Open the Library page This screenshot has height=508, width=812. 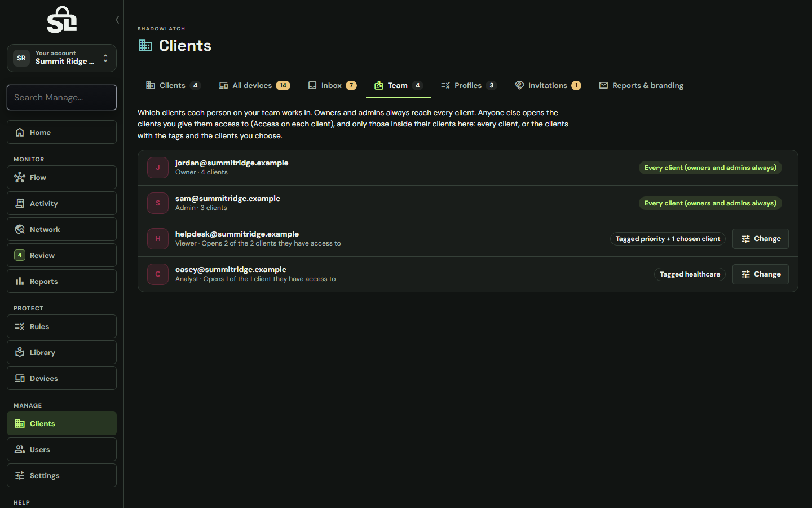tap(61, 352)
